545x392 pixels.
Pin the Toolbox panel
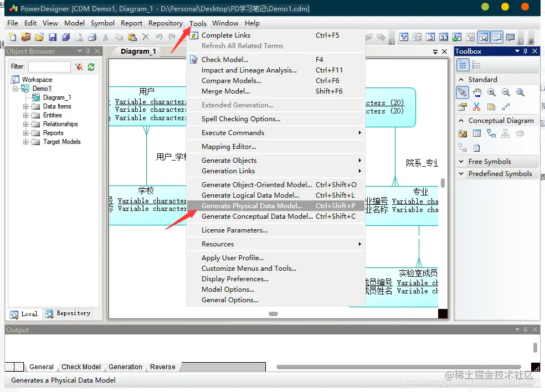525,51
